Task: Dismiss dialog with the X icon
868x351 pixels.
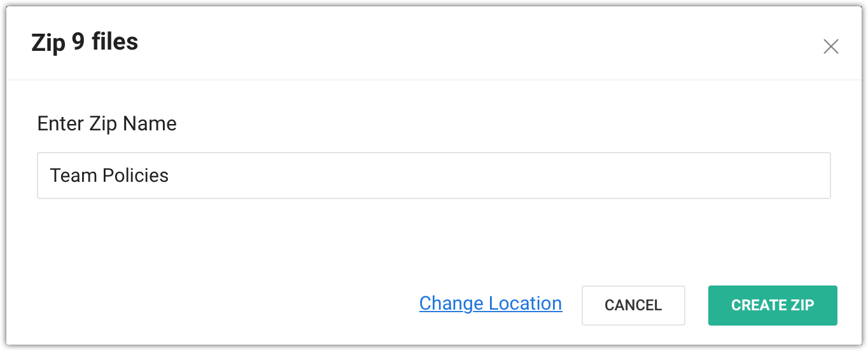Action: pos(830,46)
